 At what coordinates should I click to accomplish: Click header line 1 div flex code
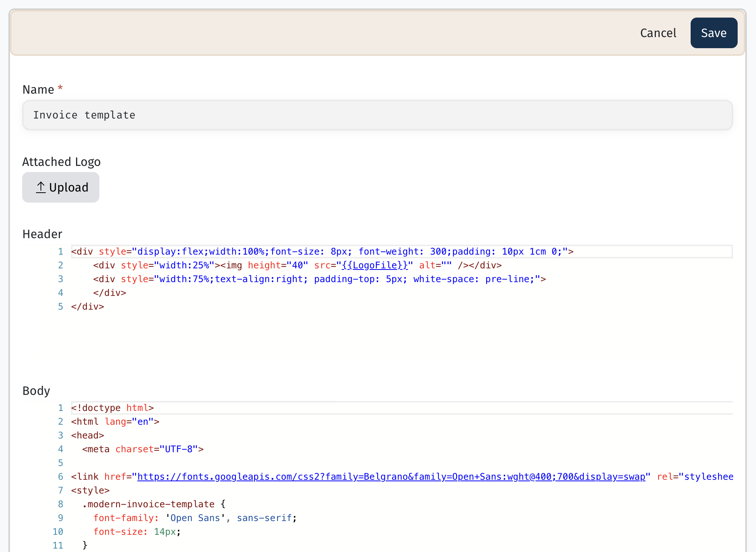tap(322, 252)
